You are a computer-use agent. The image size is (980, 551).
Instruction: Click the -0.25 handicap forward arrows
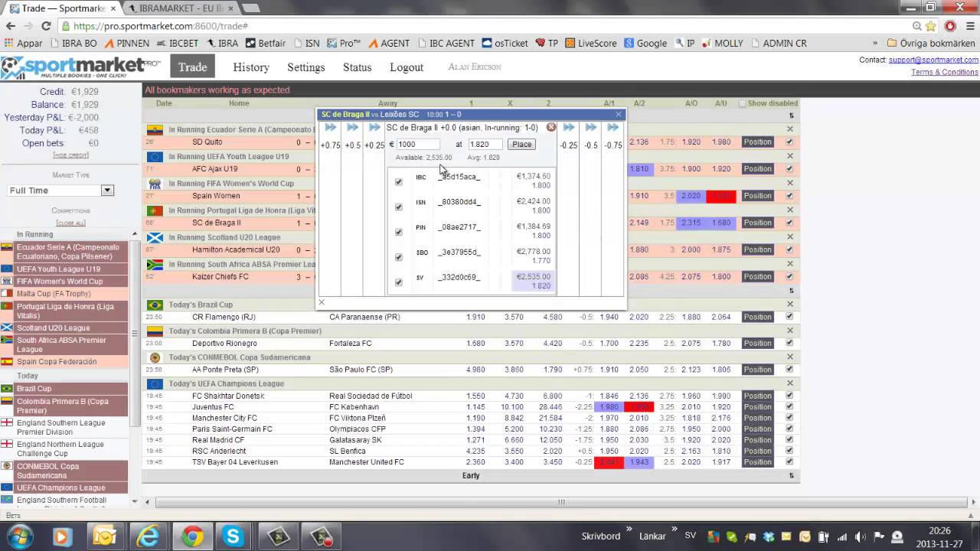click(x=568, y=128)
